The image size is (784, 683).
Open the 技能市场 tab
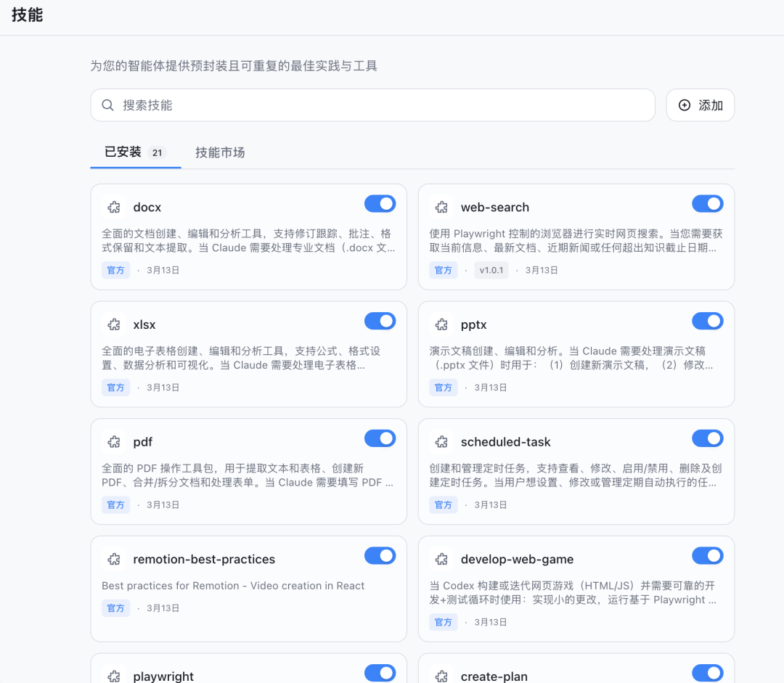pos(220,152)
